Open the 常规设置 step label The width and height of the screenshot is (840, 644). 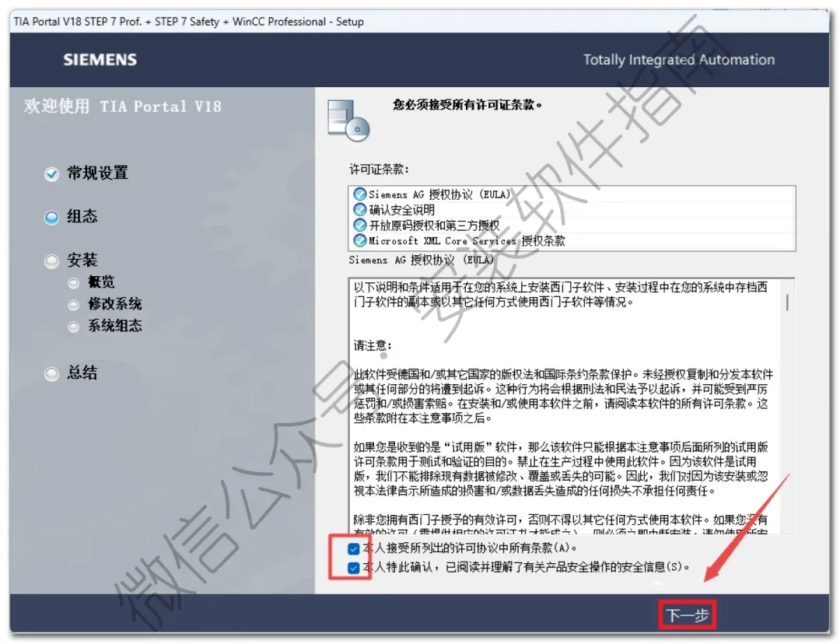(x=97, y=173)
